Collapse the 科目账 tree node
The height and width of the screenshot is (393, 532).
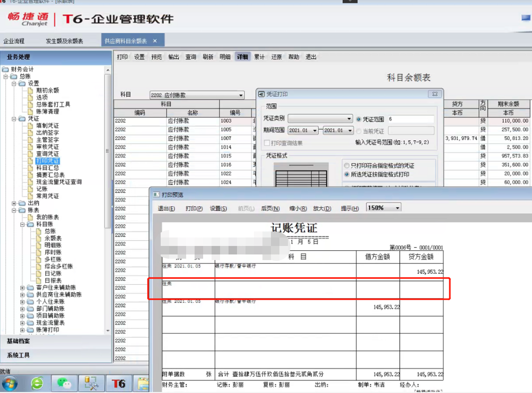[x=23, y=224]
